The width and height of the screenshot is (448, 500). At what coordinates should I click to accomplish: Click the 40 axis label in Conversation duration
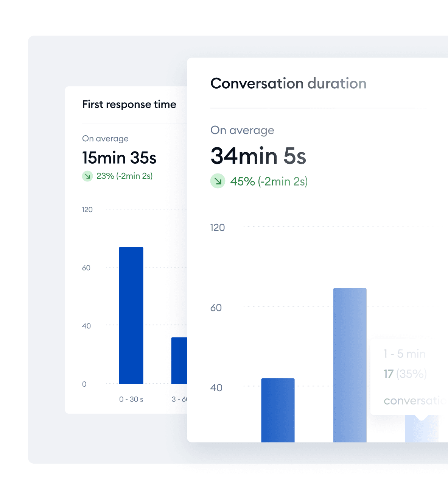[216, 388]
